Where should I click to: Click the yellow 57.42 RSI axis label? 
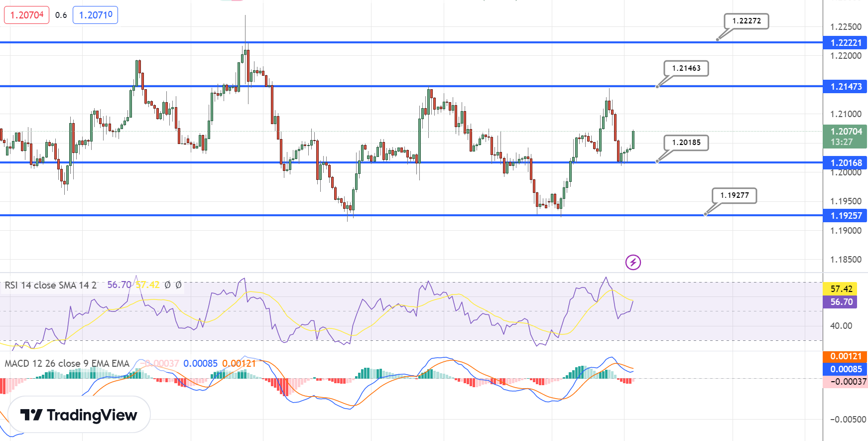point(841,289)
